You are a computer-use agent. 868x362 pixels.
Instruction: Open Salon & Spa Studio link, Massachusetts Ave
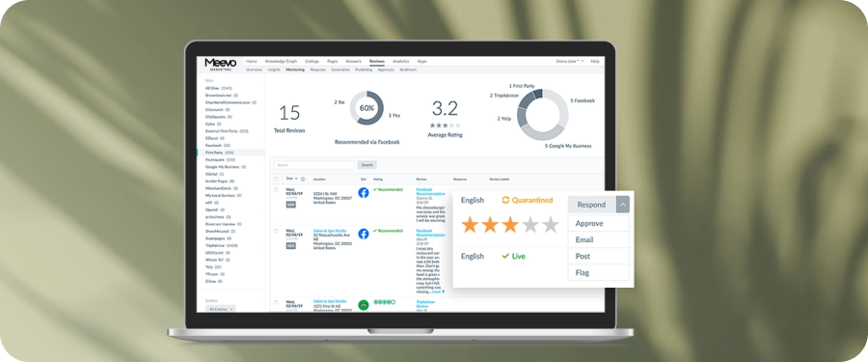pyautogui.click(x=330, y=231)
